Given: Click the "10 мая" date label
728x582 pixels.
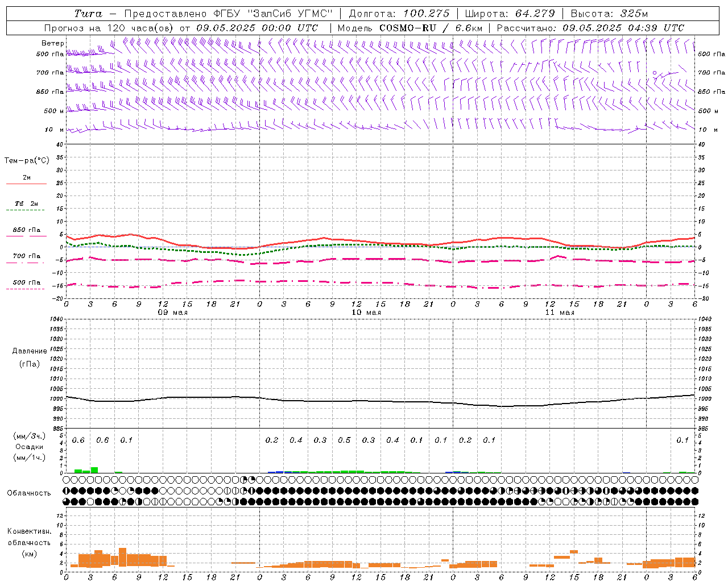Looking at the screenshot, I should tap(366, 312).
